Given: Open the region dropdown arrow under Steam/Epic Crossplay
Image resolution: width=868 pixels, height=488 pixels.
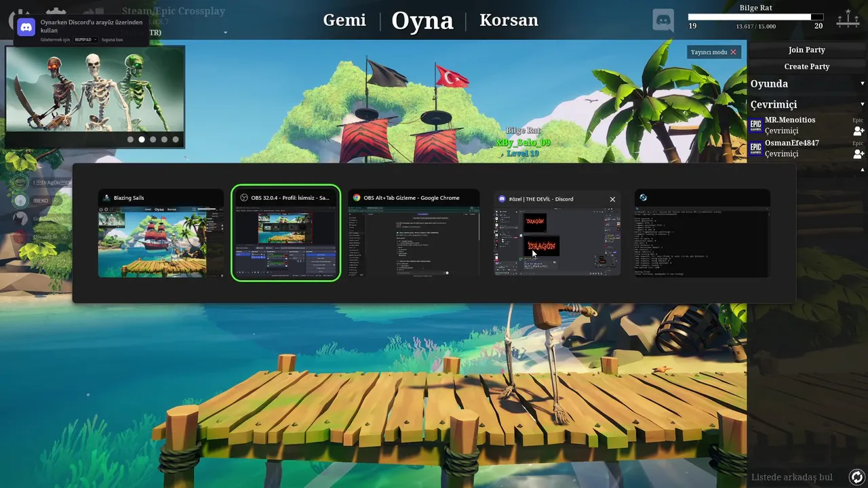Looking at the screenshot, I should click(225, 33).
